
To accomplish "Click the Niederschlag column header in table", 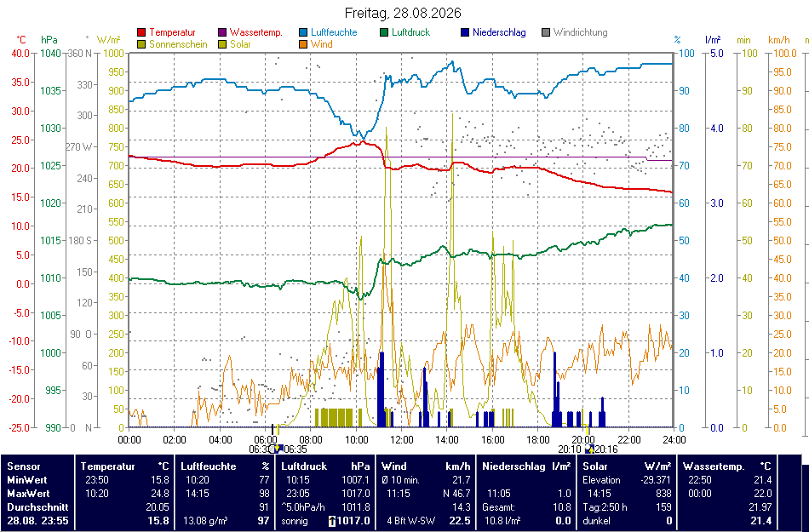I will [514, 466].
